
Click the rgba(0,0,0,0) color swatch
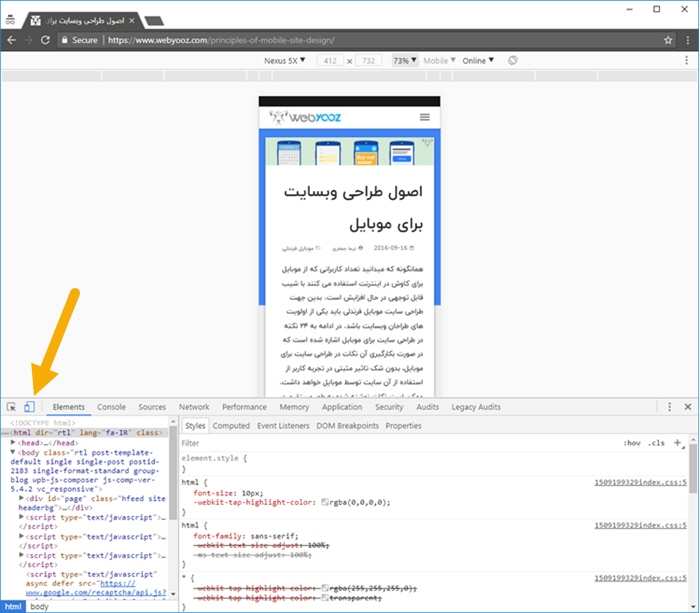point(325,502)
